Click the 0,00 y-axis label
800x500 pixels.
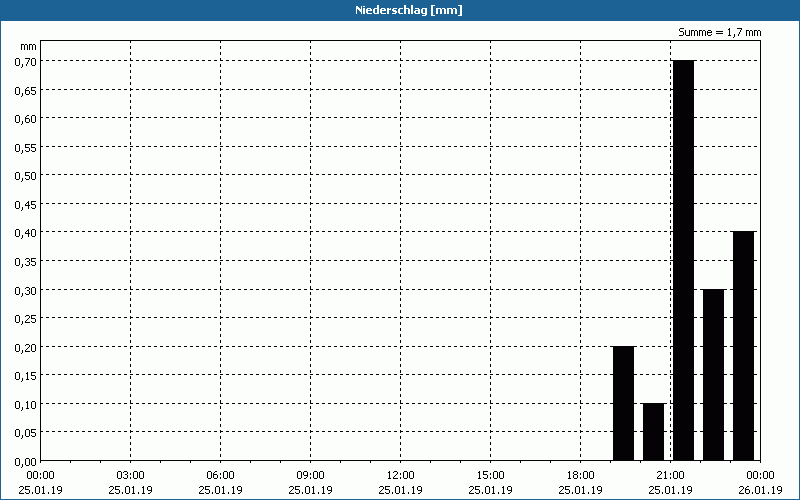tap(26, 462)
